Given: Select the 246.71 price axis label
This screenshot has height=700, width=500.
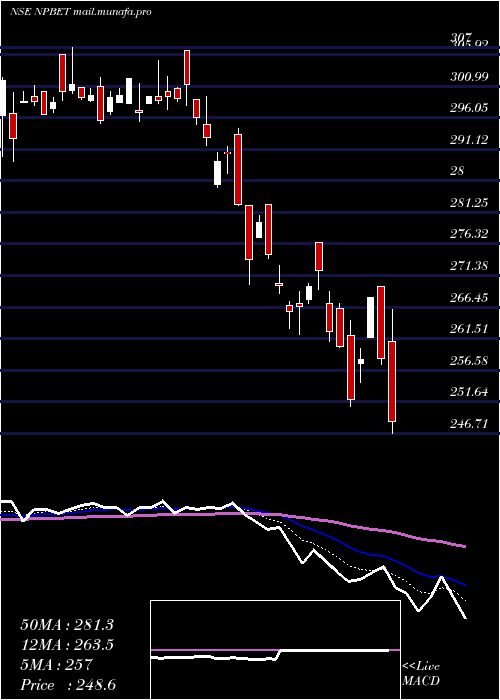Looking at the screenshot, I should pos(469,424).
